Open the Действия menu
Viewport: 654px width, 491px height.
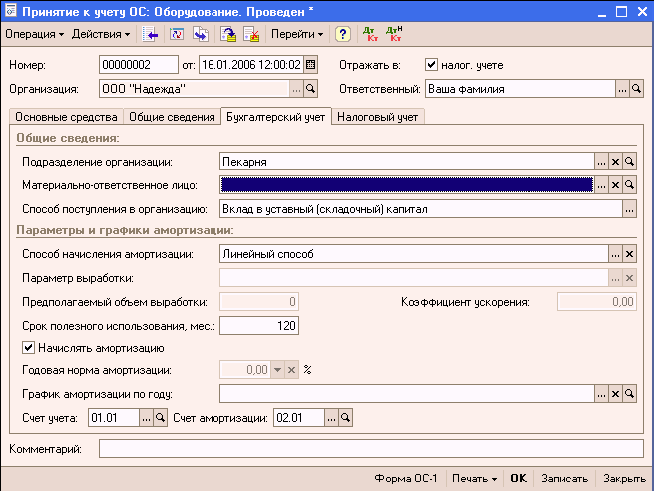[x=103, y=34]
